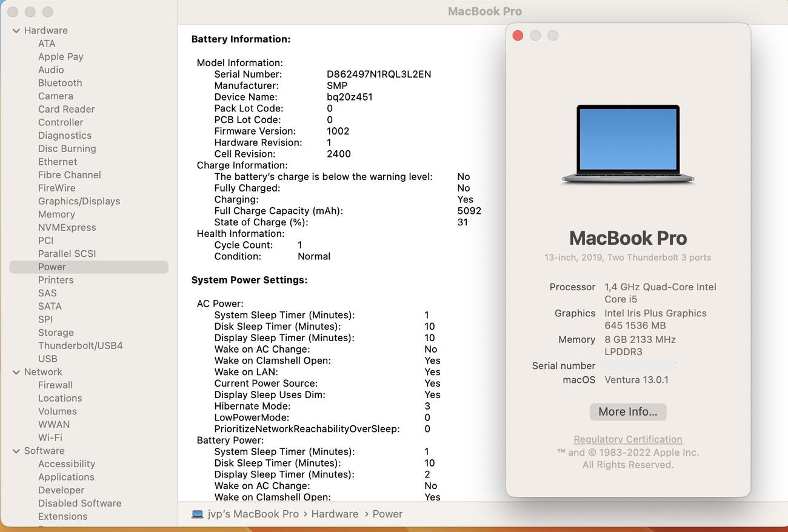Select the highlighted Power item
788x532 pixels.
tap(88, 267)
